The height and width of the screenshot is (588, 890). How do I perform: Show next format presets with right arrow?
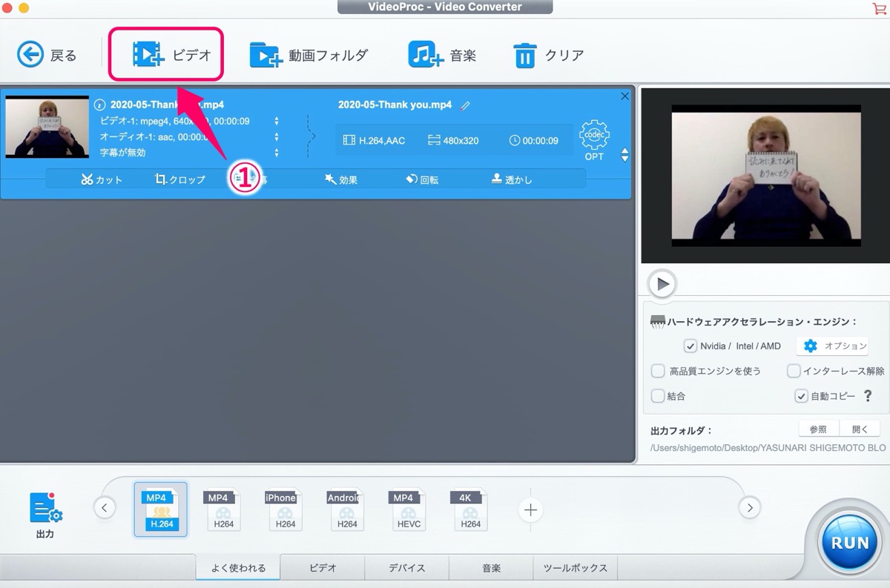[x=750, y=508]
